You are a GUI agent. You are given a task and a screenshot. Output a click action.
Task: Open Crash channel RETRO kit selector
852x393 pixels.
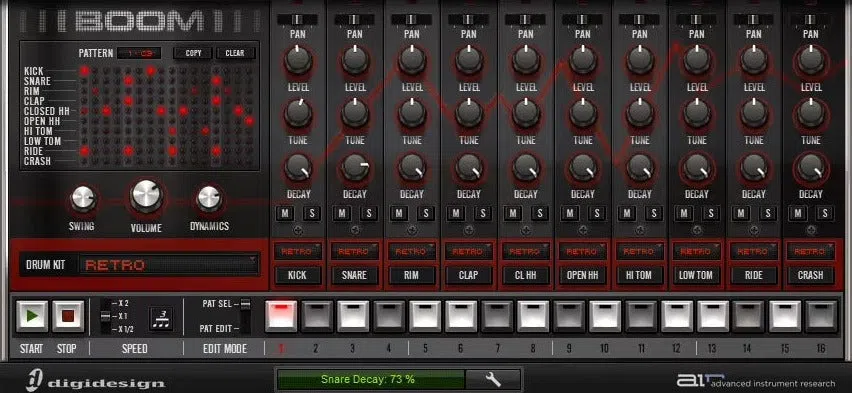[x=811, y=252]
